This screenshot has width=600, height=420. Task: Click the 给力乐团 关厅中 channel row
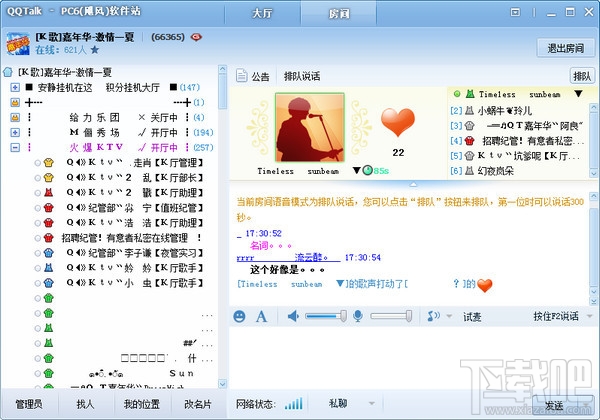(x=111, y=117)
